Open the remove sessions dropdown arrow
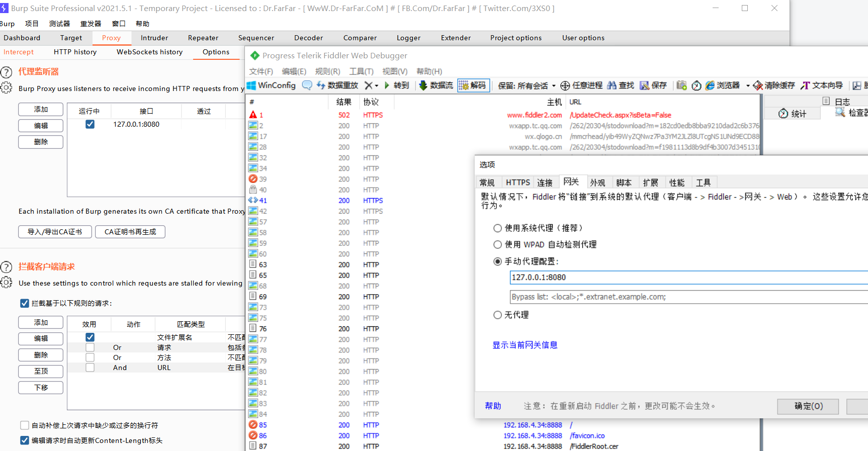The height and width of the screenshot is (451, 868). pyautogui.click(x=377, y=86)
